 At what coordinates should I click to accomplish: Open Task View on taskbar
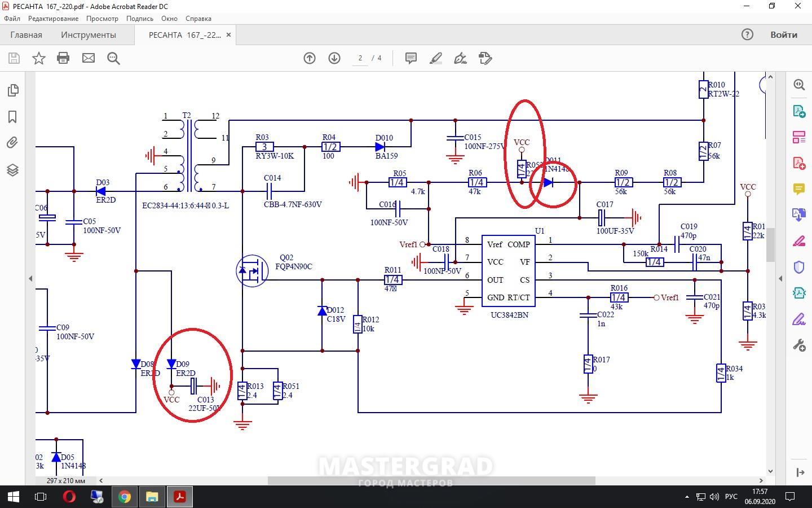click(x=41, y=497)
